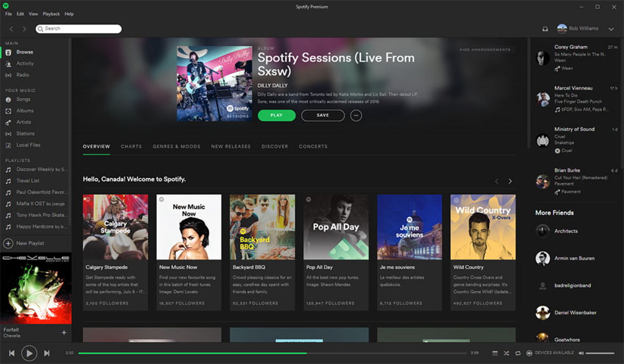
Task: Open the Help menu
Action: (x=69, y=14)
